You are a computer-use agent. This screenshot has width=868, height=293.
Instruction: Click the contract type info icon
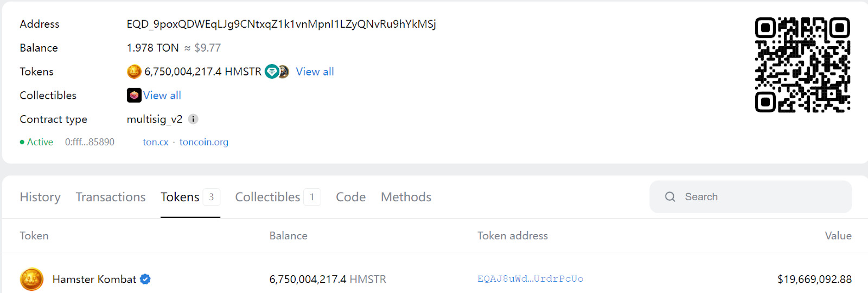[193, 119]
